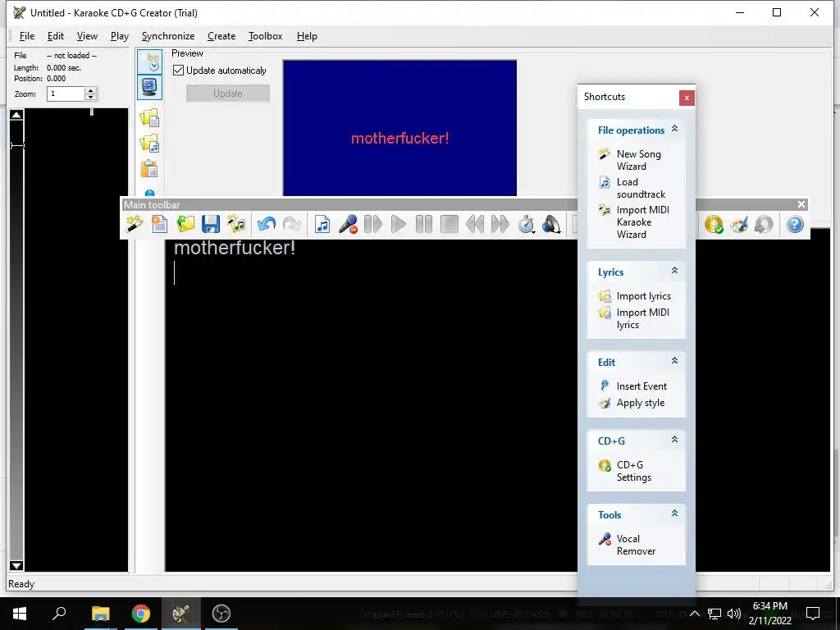
Task: Open the Edit menu
Action: (56, 36)
